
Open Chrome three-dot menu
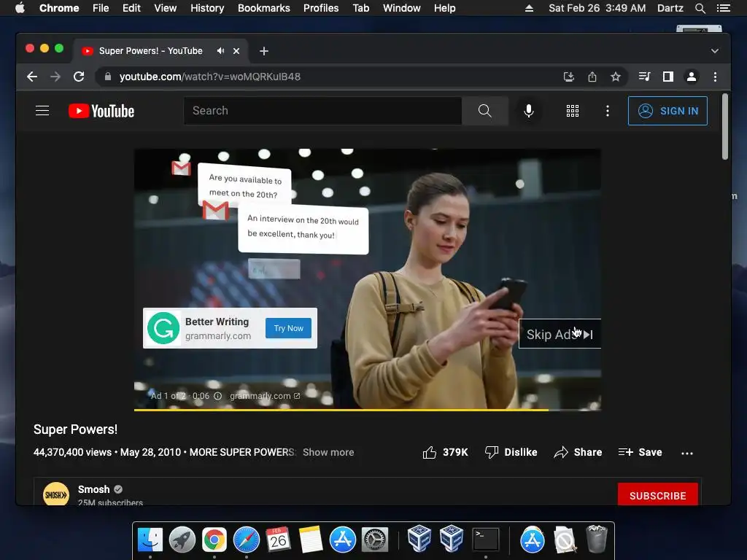(x=715, y=77)
